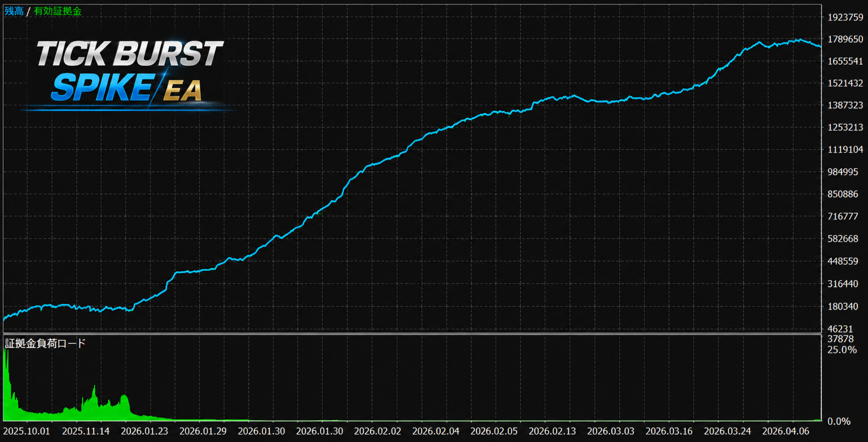
Task: Click the 25.0% margin load label
Action: click(x=842, y=350)
